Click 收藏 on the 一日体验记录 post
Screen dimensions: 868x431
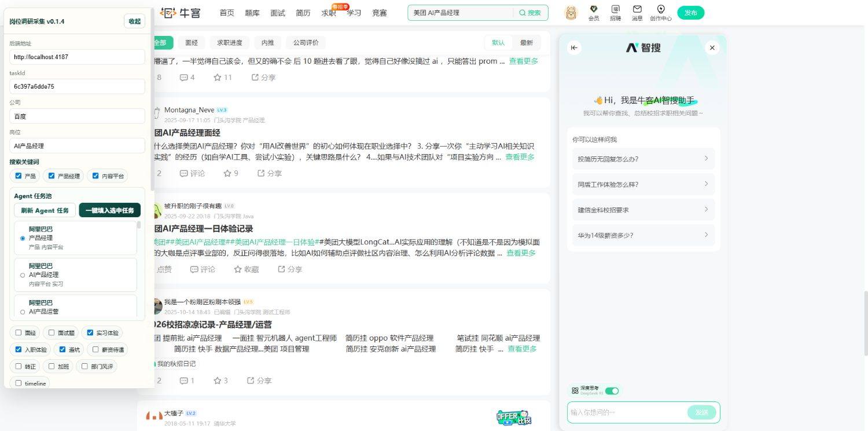point(247,269)
